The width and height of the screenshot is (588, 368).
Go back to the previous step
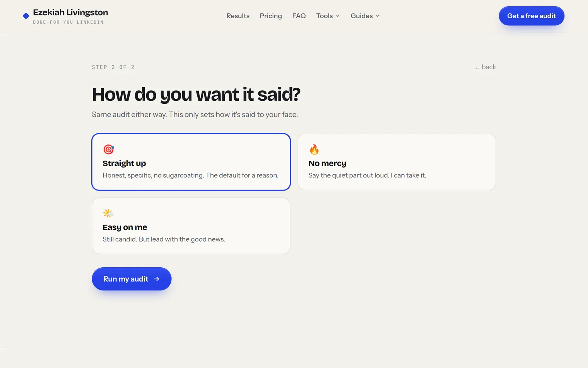485,67
